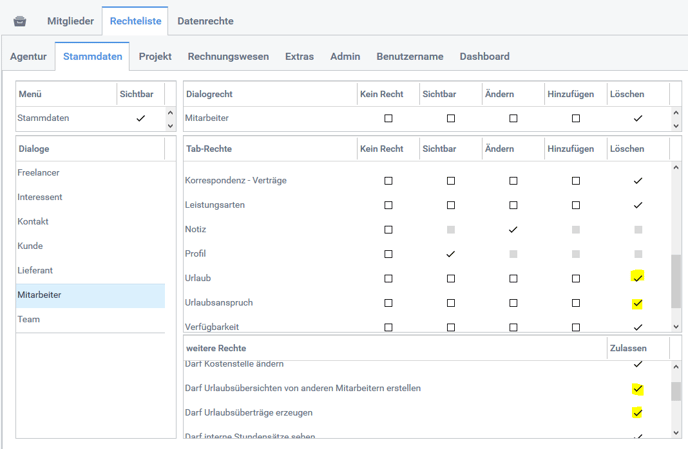Switch to the Mitglieder tab
The image size is (688, 449).
pyautogui.click(x=69, y=21)
